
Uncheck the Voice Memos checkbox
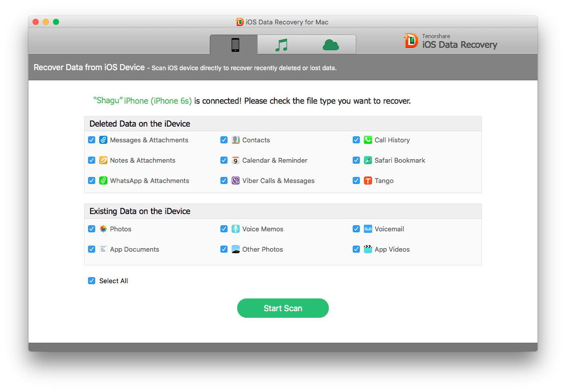coord(224,229)
